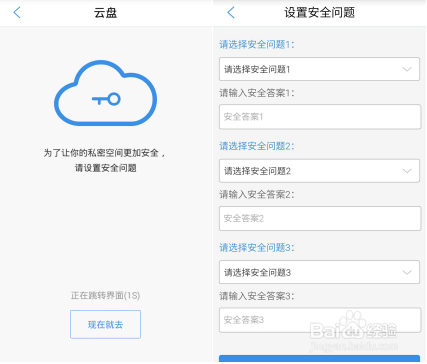Focus the 安全答案2 input field
The width and height of the screenshot is (427, 364).
click(320, 218)
